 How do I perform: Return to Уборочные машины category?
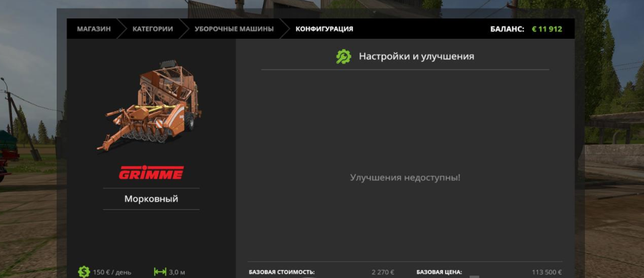click(x=233, y=29)
